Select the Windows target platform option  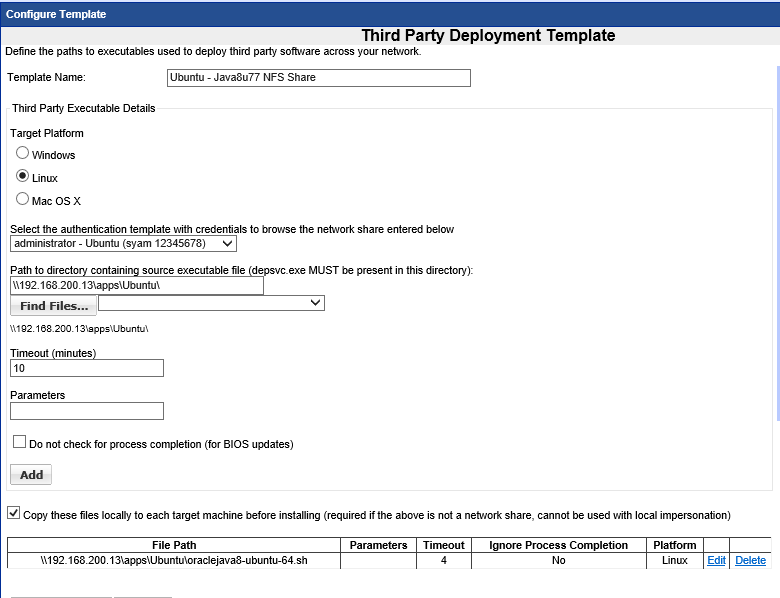23,154
